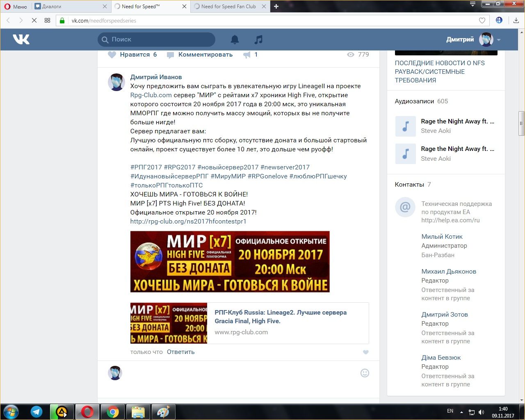
Task: Expand the Дмитрий profile dropdown arrow
Action: click(499, 40)
